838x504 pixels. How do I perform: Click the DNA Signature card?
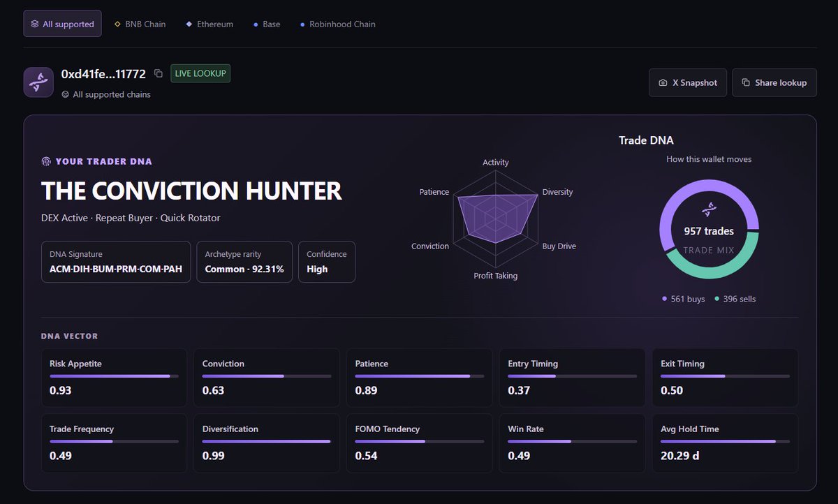click(116, 262)
